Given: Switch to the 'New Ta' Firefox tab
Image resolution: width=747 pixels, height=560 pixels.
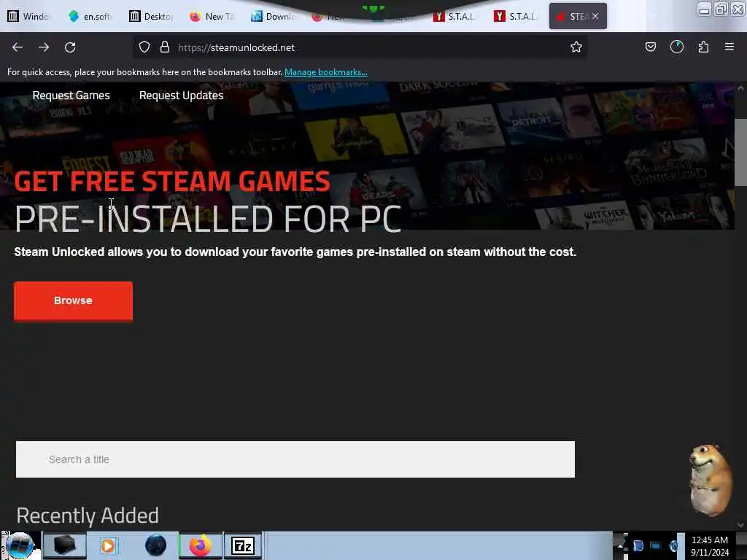Looking at the screenshot, I should 212,16.
